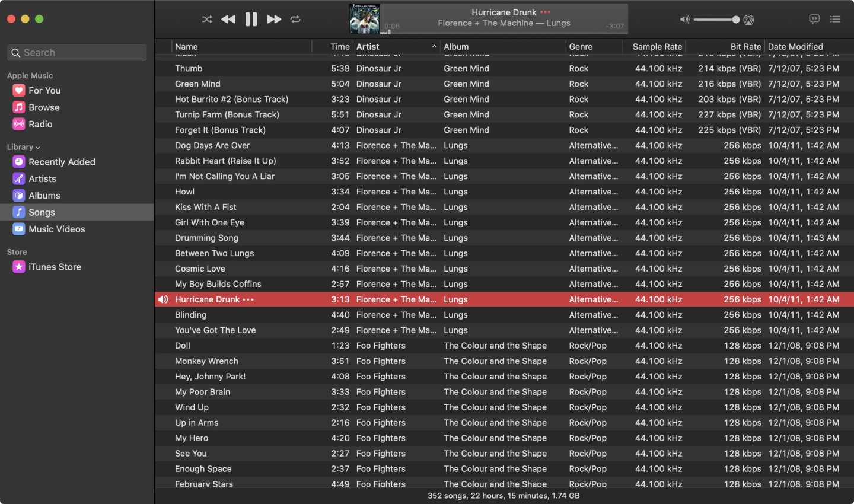Go to iTunes Store
Viewport: 854px width, 504px height.
pos(55,267)
